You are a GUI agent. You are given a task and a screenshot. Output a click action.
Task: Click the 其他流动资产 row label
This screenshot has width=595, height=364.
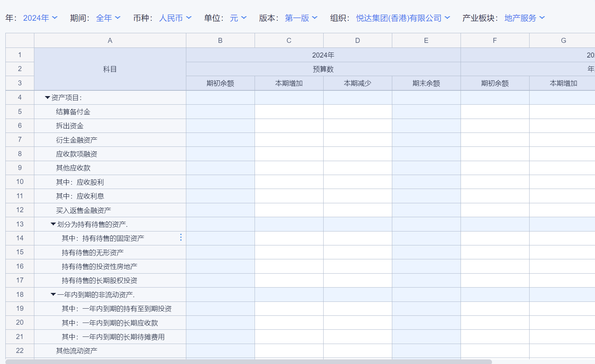[77, 351]
